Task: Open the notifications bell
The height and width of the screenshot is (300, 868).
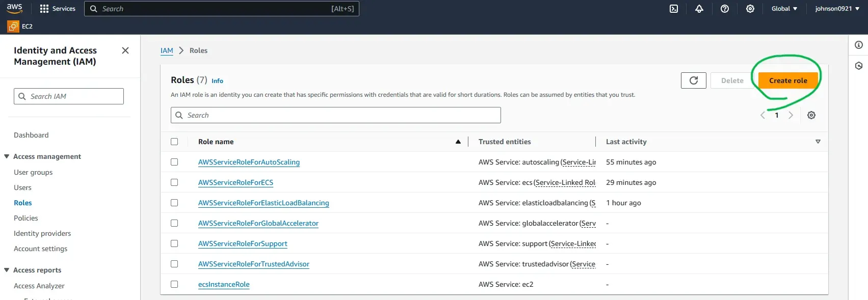Action: click(x=699, y=9)
